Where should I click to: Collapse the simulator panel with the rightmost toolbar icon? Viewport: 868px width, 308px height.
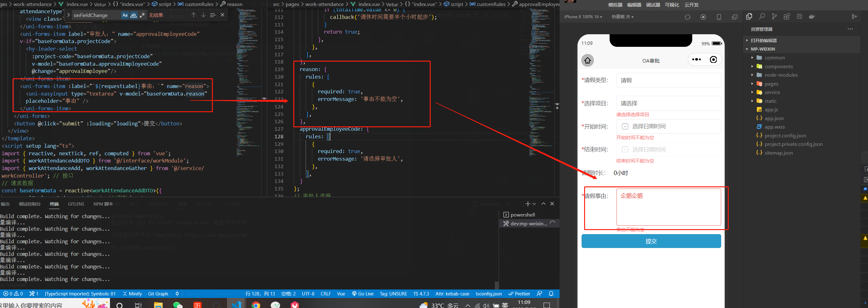855,17
